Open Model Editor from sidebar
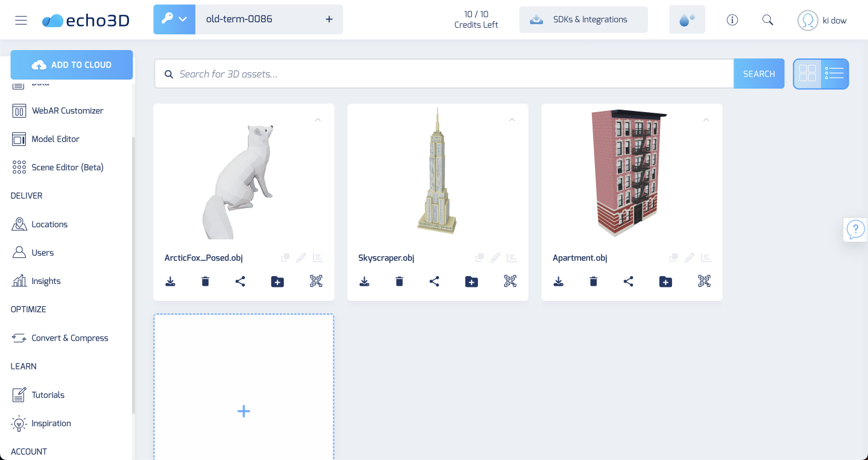The image size is (868, 460). (x=55, y=139)
